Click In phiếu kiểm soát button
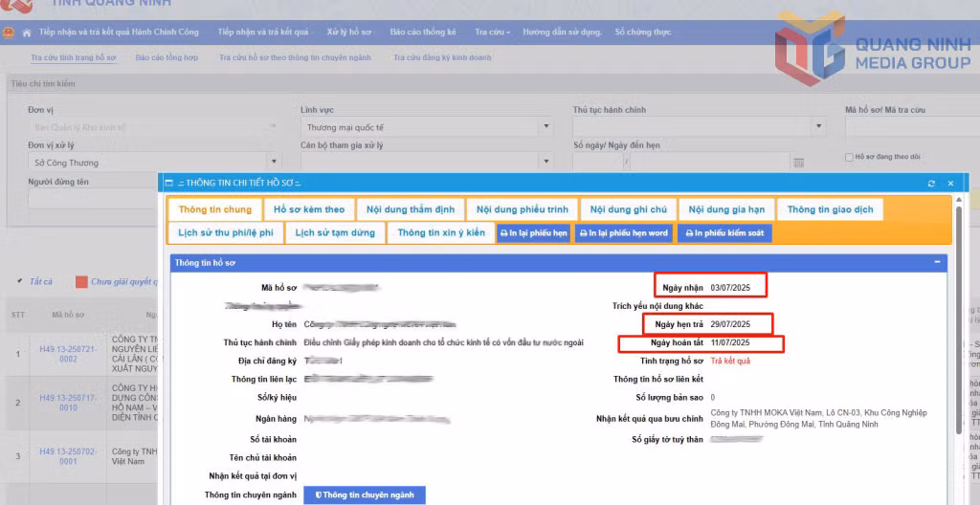This screenshot has height=505, width=980. click(x=725, y=233)
